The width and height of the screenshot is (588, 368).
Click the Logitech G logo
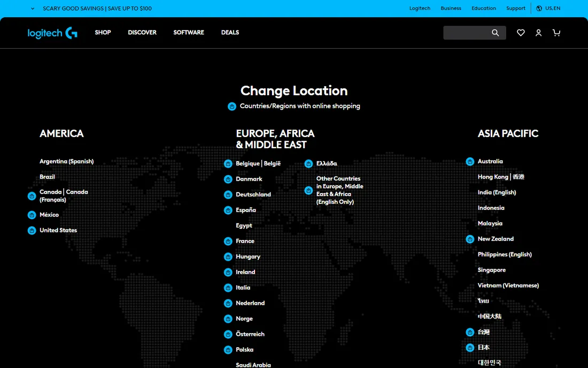click(52, 33)
